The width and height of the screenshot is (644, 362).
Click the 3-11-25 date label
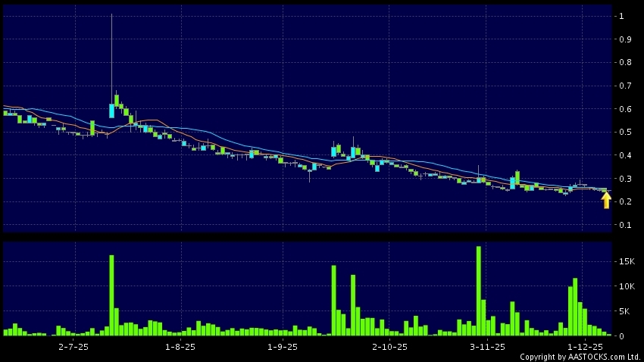point(487,346)
